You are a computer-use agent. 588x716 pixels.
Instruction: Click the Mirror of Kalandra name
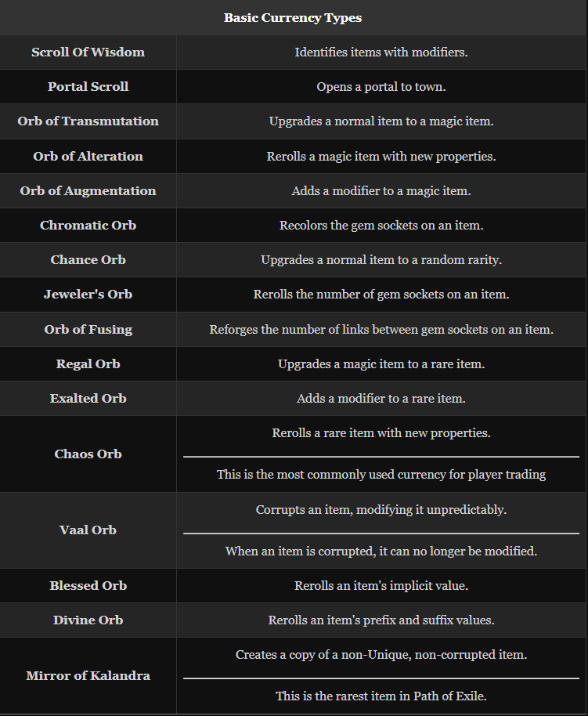(x=88, y=676)
